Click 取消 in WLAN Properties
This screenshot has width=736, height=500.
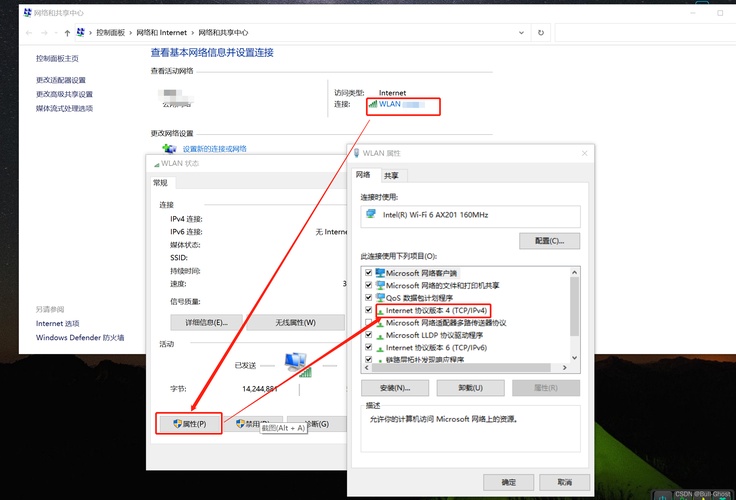[565, 482]
